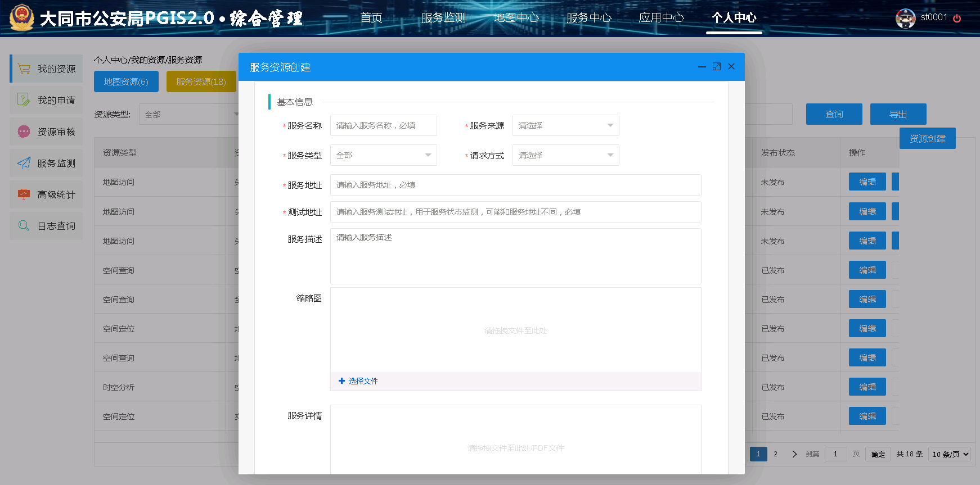Click the 资源创建 button
The height and width of the screenshot is (485, 980).
coord(928,138)
